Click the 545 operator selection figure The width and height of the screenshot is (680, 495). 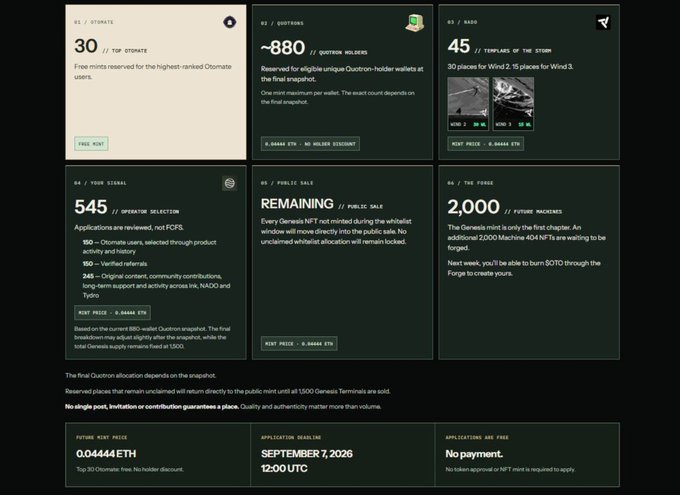coord(91,207)
